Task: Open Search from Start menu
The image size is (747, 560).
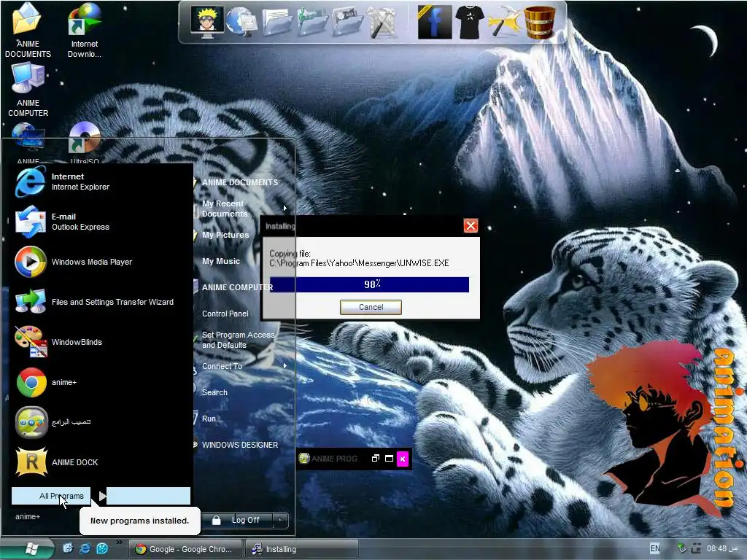Action: [x=214, y=392]
